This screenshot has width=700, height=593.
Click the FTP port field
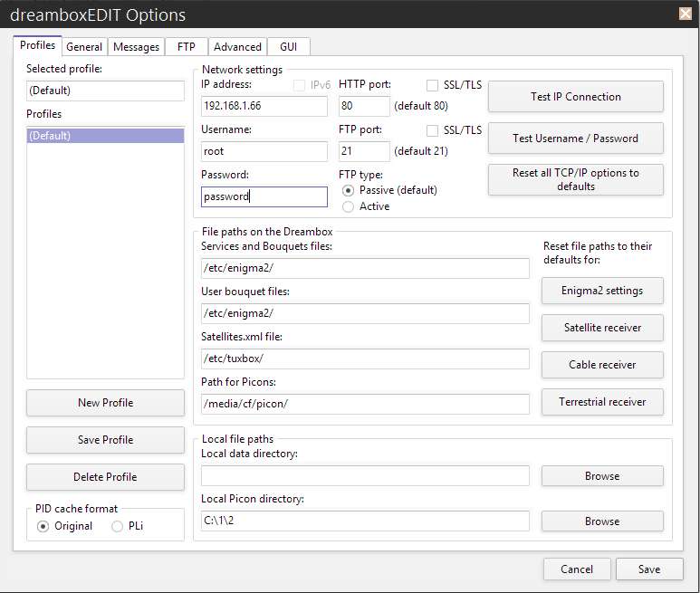tap(364, 151)
